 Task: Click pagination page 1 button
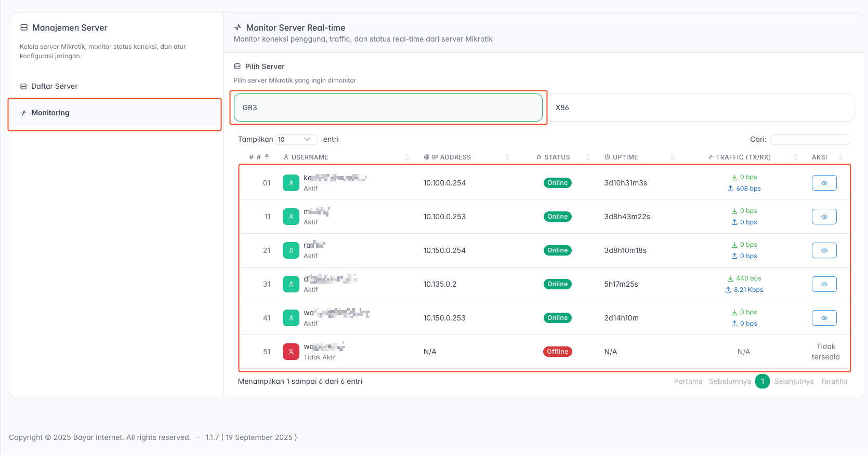pos(762,381)
